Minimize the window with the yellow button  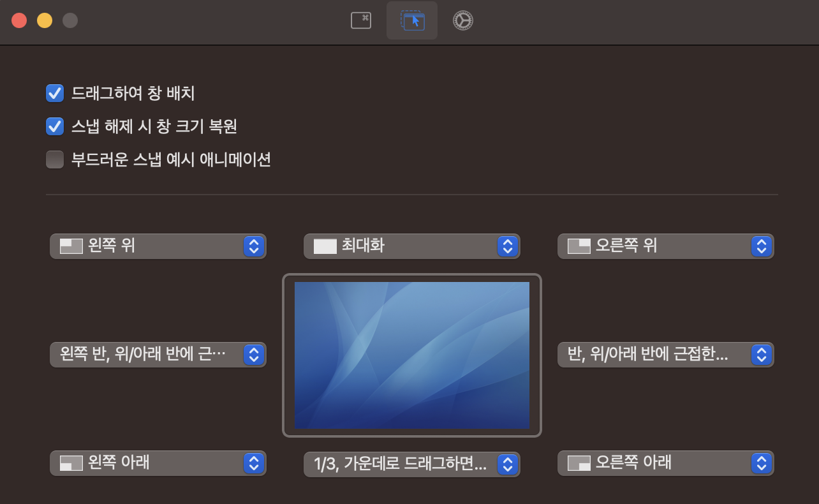(x=45, y=20)
